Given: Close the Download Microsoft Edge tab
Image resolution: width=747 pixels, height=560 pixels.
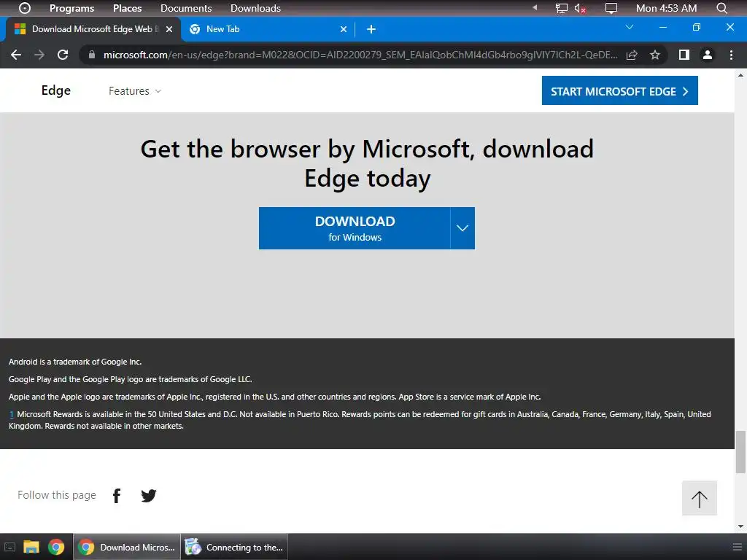Looking at the screenshot, I should click(x=169, y=29).
